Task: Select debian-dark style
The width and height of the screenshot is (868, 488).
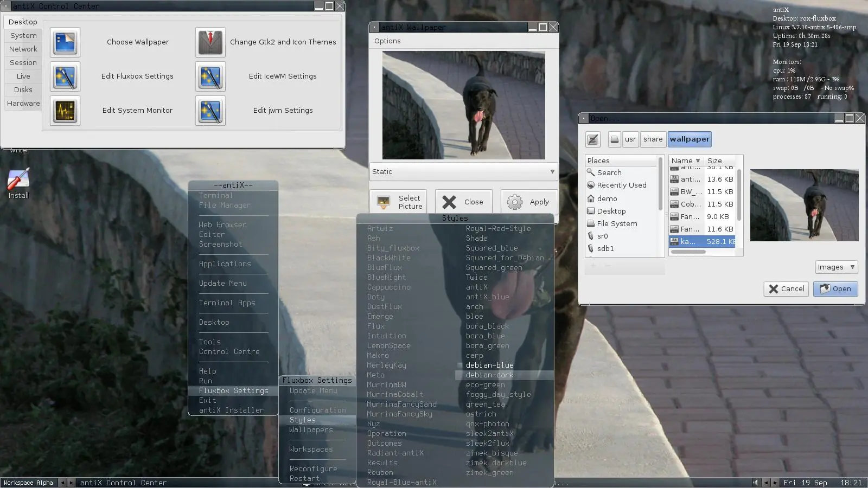Action: point(504,375)
